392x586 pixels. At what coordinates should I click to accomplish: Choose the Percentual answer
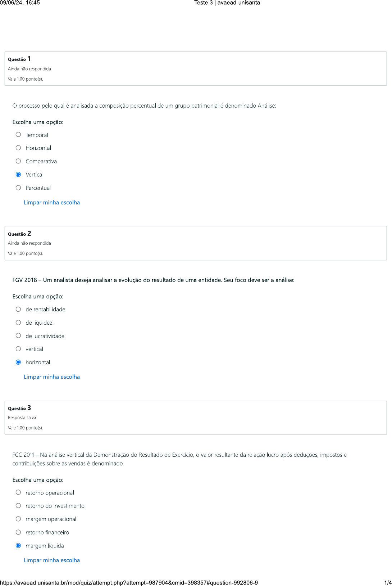click(x=18, y=188)
